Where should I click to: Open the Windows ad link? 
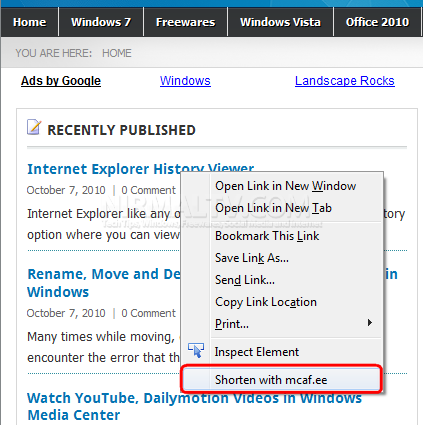185,81
